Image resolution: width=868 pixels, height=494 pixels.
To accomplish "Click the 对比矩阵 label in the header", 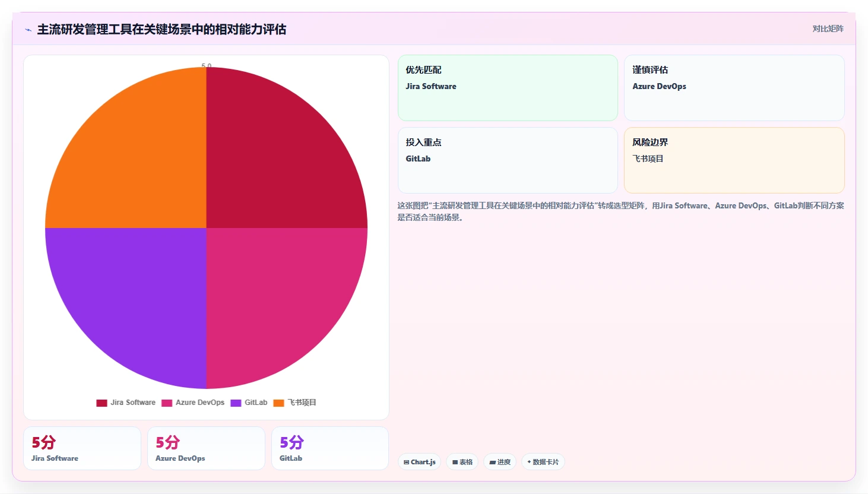I will click(x=828, y=28).
